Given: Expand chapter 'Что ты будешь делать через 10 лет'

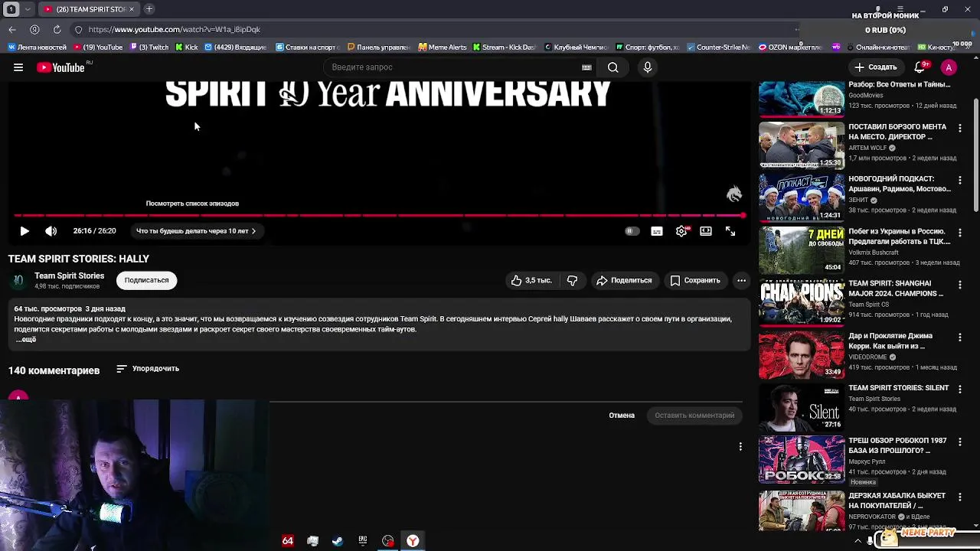Looking at the screenshot, I should click(196, 231).
